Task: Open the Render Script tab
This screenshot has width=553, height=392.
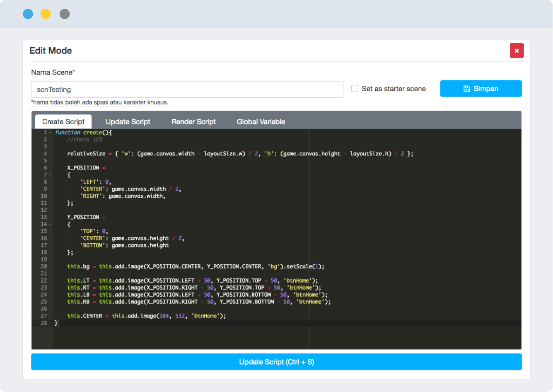Action: point(193,122)
